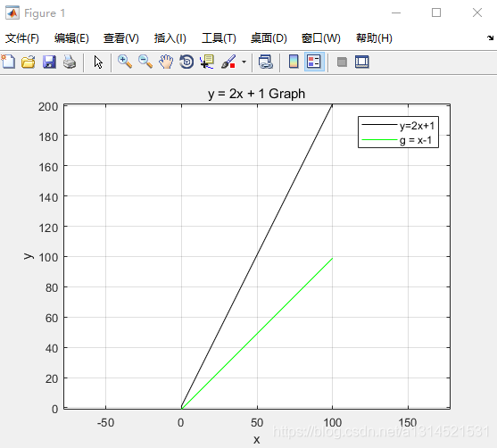
Task: Click the y-axis label 'y'
Action: [29, 256]
